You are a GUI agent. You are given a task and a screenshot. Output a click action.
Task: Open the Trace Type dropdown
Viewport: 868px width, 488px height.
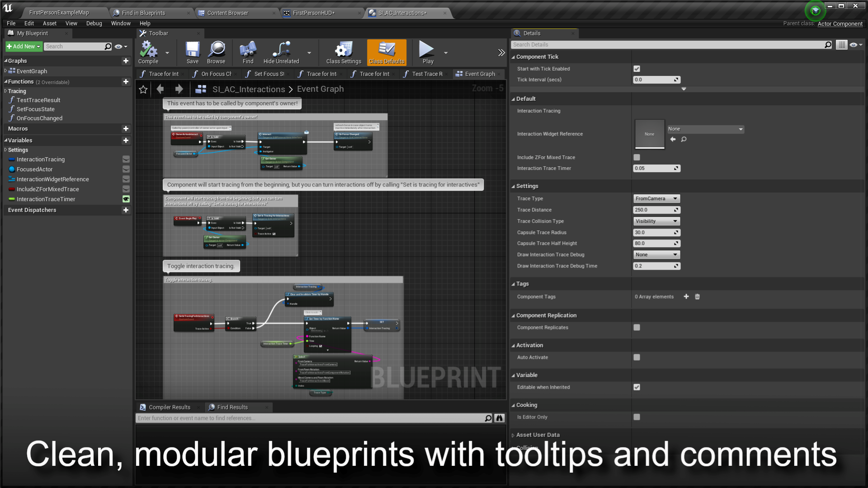click(x=656, y=198)
